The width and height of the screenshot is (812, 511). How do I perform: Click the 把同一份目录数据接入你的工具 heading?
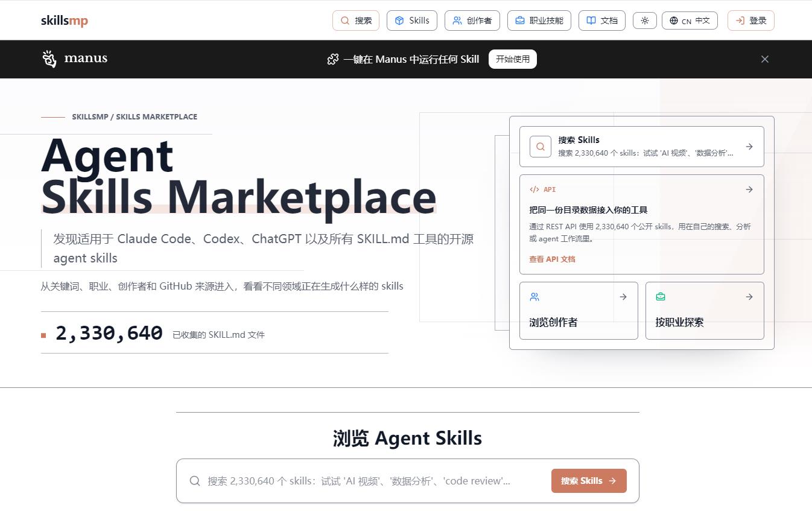[x=588, y=210]
